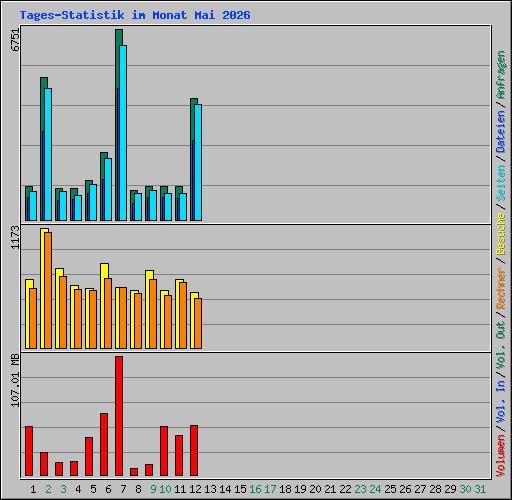Click the 107.01 MB axis label
This screenshot has height=500, width=512.
[15, 380]
